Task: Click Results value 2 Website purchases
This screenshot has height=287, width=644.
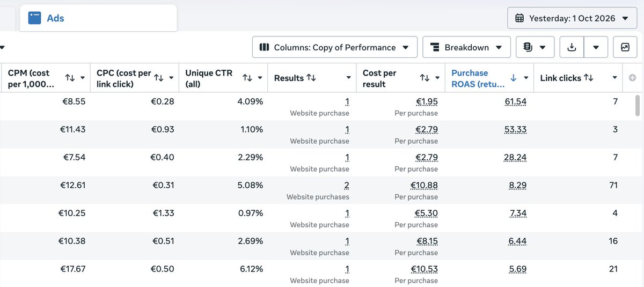Action: pos(347,186)
